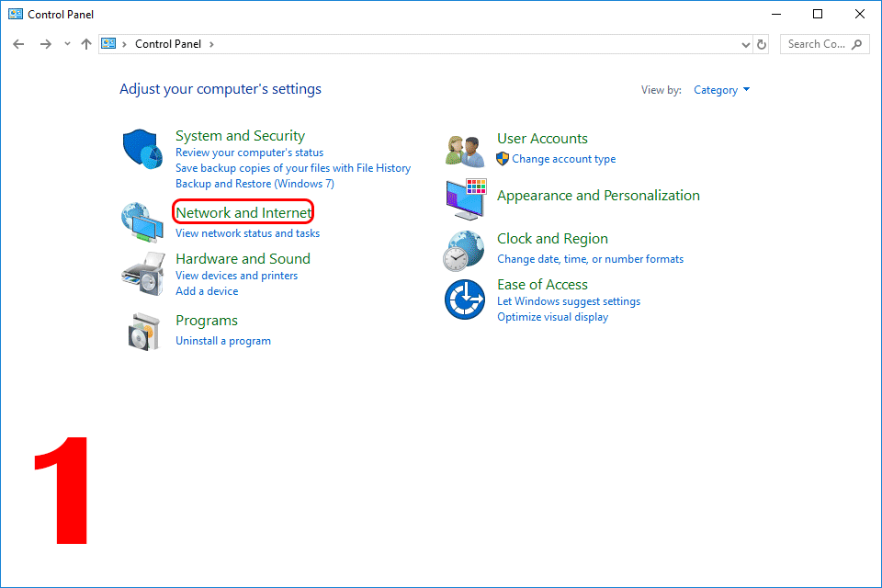Go back using the back arrow
Image resolution: width=882 pixels, height=588 pixels.
pos(18,44)
